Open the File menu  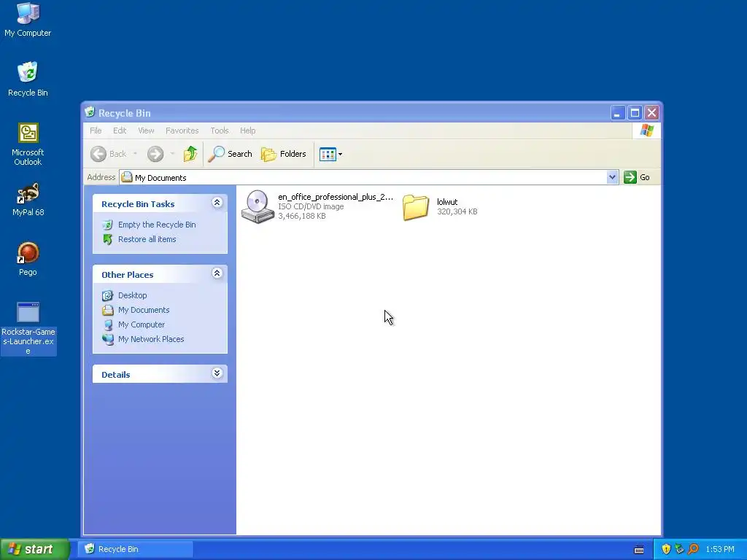point(96,131)
